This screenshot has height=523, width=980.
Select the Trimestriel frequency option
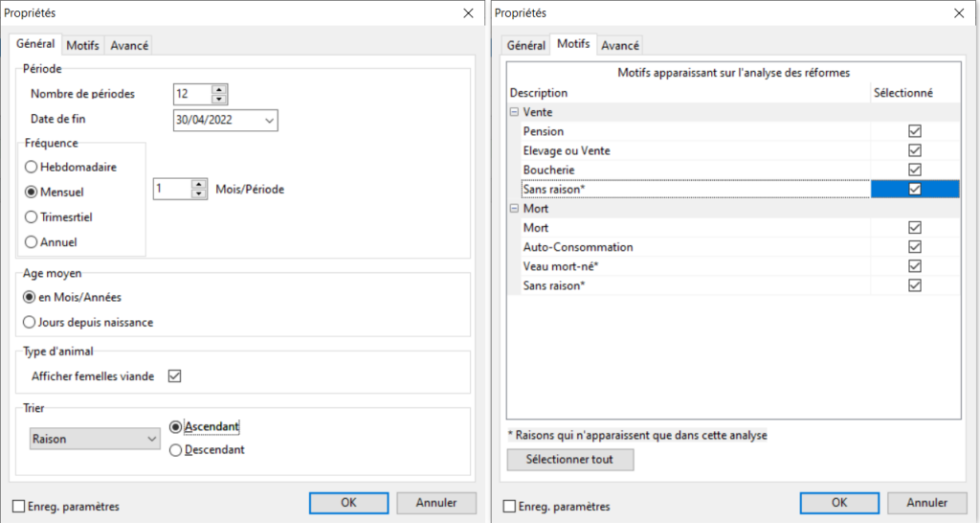(x=32, y=216)
